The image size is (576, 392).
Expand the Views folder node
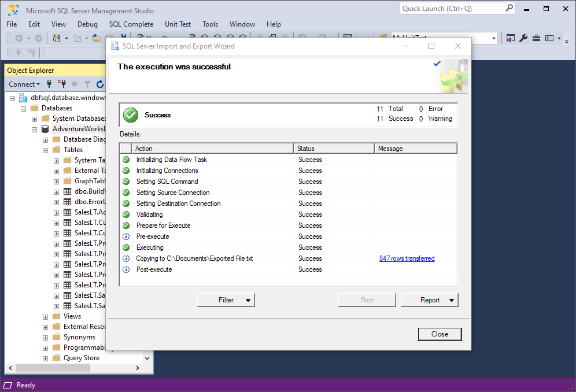coord(45,317)
